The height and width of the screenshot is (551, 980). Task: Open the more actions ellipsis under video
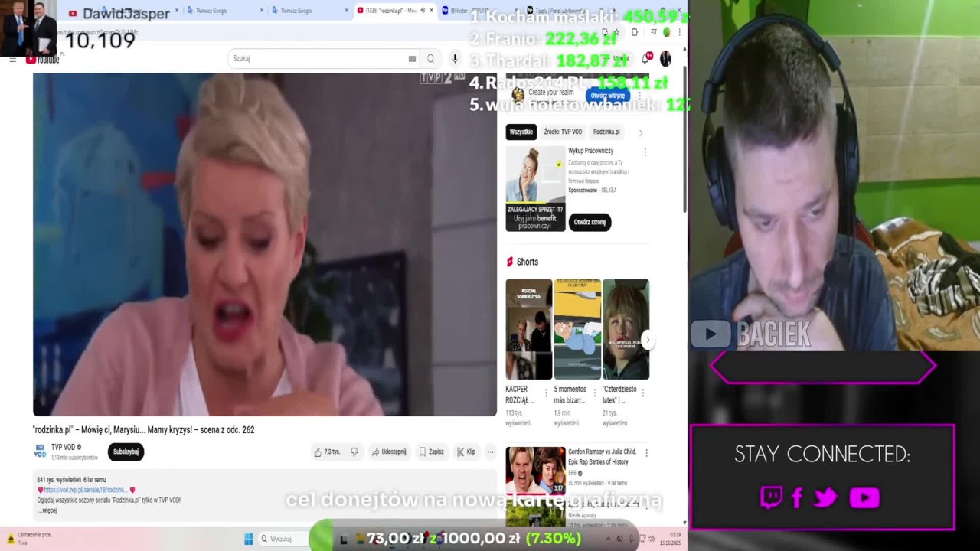(491, 452)
